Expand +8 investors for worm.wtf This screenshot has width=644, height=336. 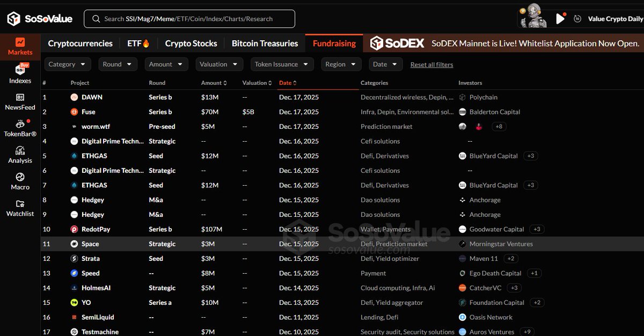(x=499, y=127)
